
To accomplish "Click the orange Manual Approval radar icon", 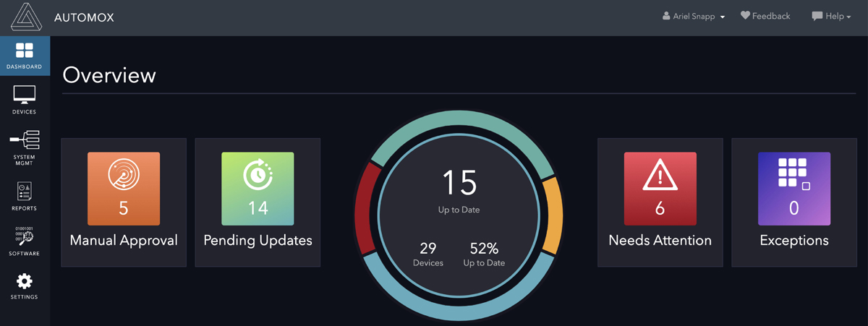I will pyautogui.click(x=124, y=175).
